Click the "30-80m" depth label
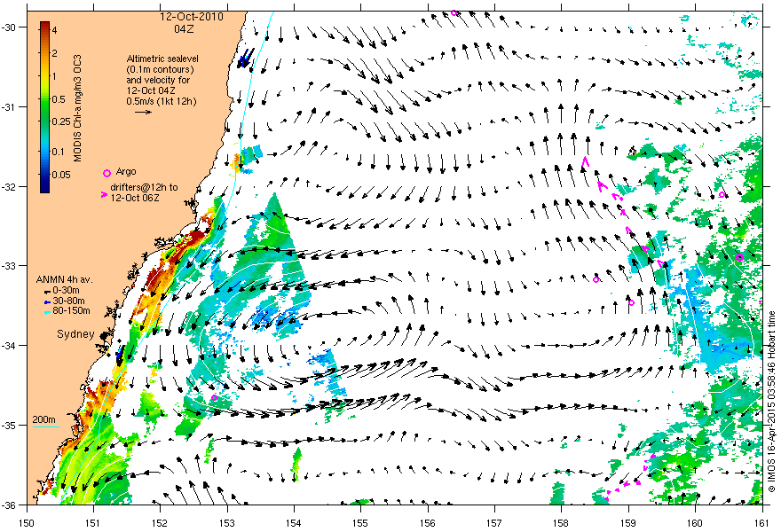 point(68,301)
